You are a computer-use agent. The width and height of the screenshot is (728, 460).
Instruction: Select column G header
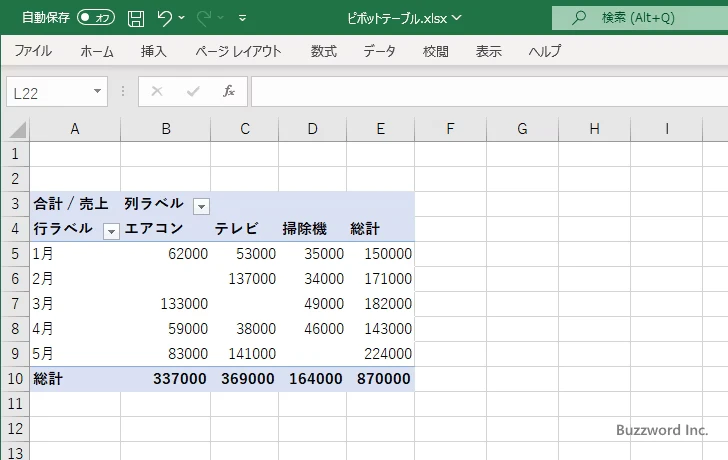pos(522,129)
